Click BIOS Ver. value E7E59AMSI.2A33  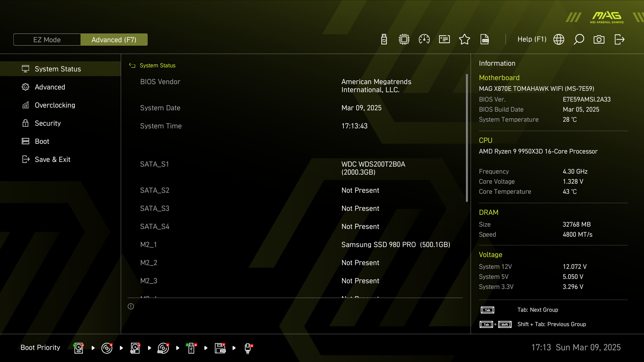coord(587,100)
